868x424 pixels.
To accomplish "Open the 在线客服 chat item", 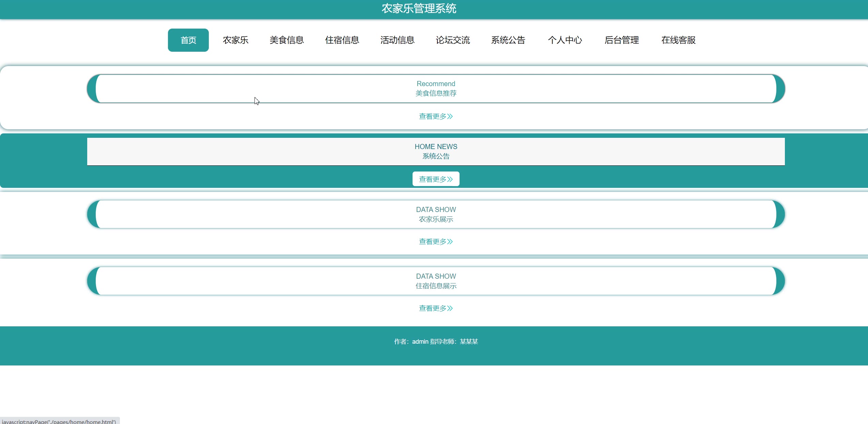I will (x=678, y=40).
